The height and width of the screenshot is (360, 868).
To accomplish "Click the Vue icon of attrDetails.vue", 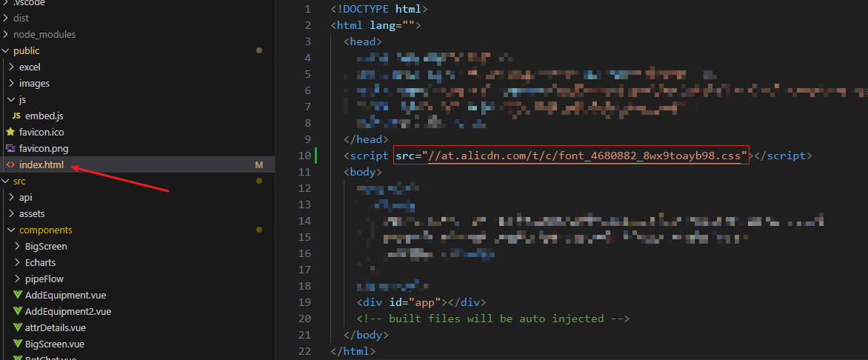I will pyautogui.click(x=18, y=328).
